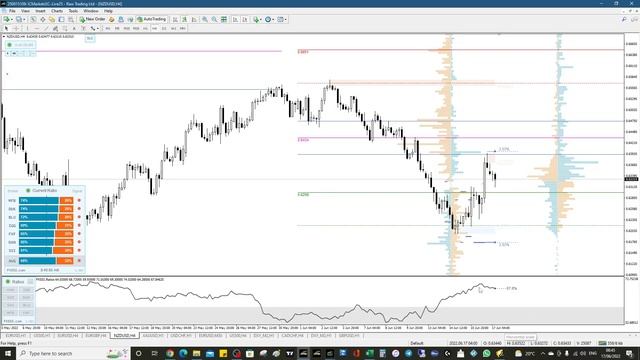Select the horizontal line drawing tool
Screen dimensions: 640x360
(36, 29)
